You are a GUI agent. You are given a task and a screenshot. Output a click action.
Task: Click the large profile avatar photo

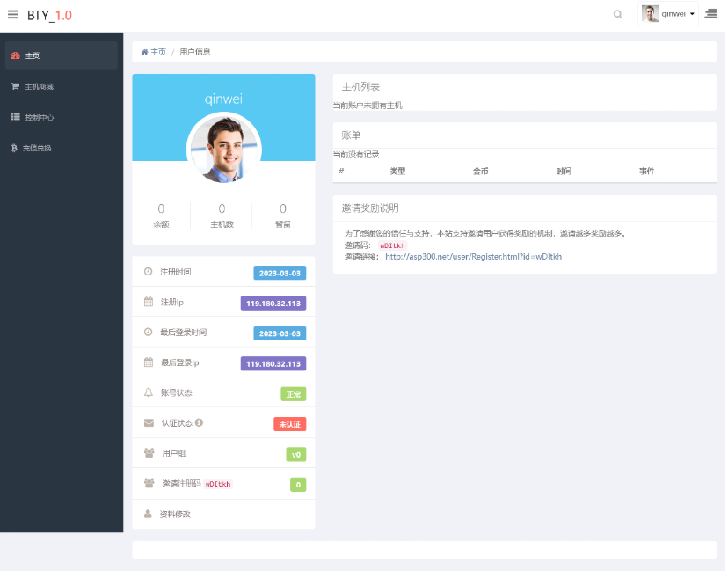tap(223, 149)
